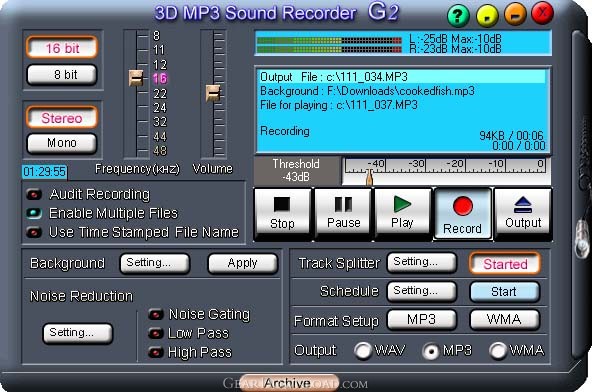This screenshot has height=392, width=592.
Task: Toggle Enable Multiple Files option
Action: [34, 213]
